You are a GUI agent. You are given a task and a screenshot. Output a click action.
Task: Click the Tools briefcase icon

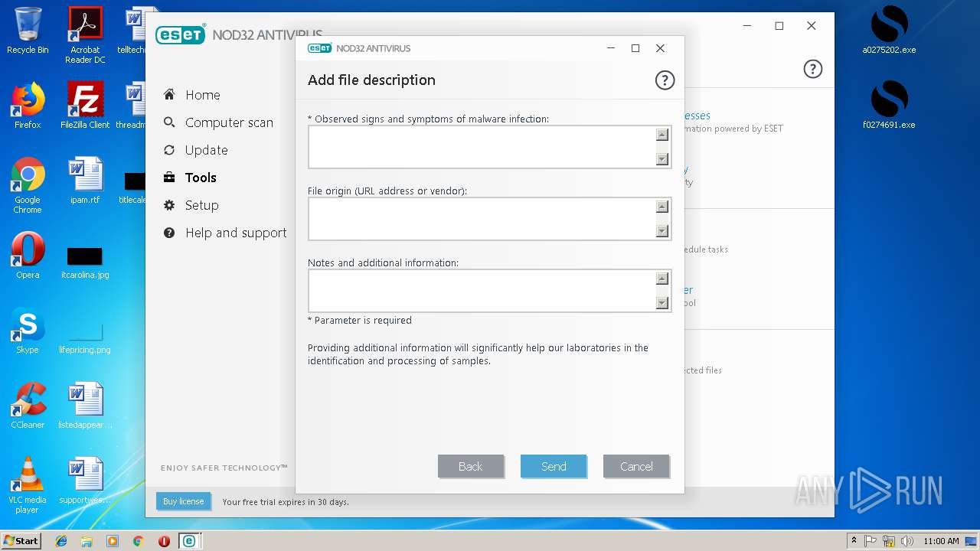(x=169, y=178)
